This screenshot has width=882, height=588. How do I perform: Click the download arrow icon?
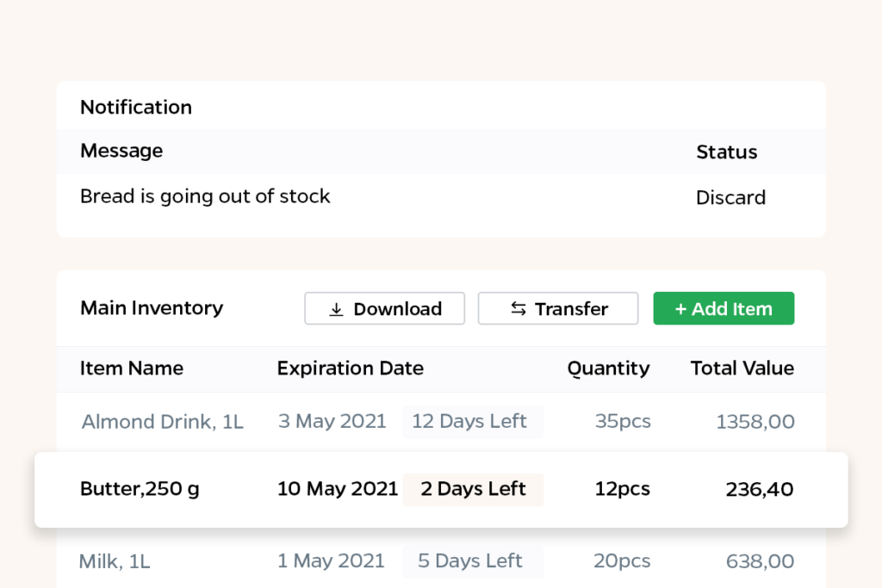click(336, 309)
